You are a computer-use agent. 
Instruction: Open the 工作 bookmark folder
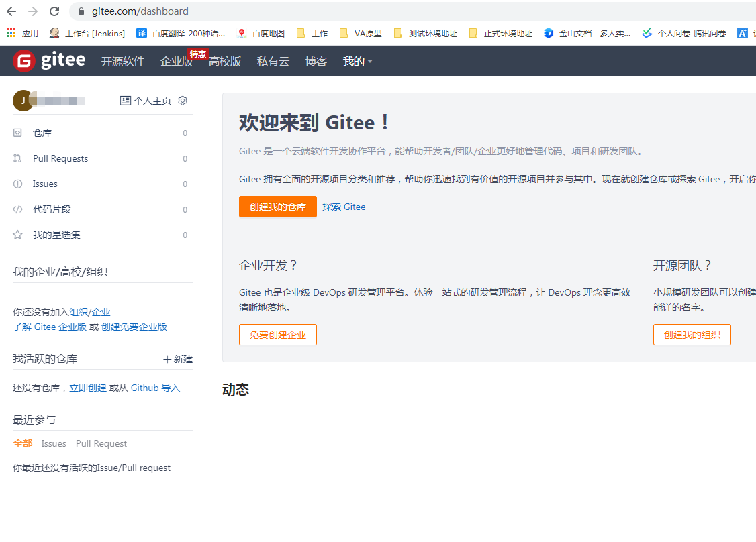point(312,33)
